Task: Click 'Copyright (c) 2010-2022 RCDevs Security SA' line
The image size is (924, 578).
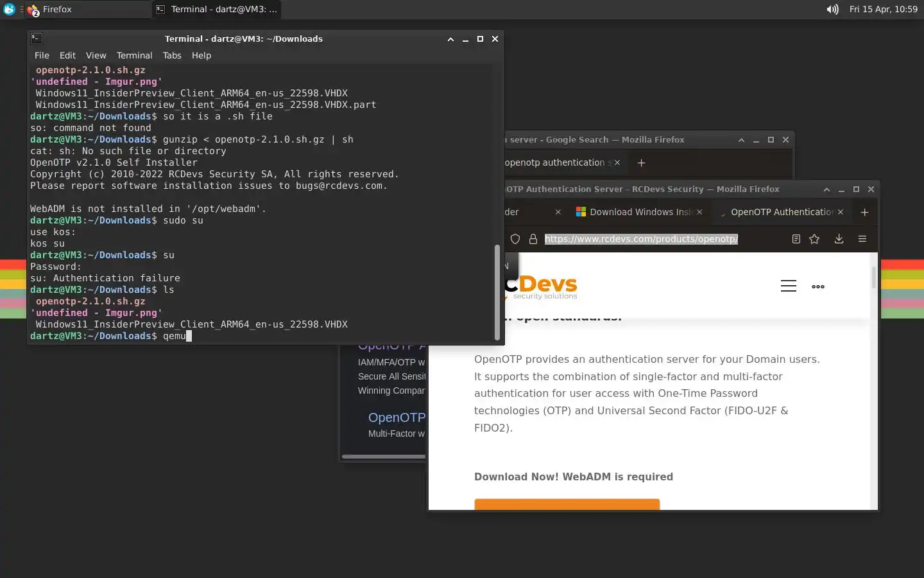Action: (214, 174)
